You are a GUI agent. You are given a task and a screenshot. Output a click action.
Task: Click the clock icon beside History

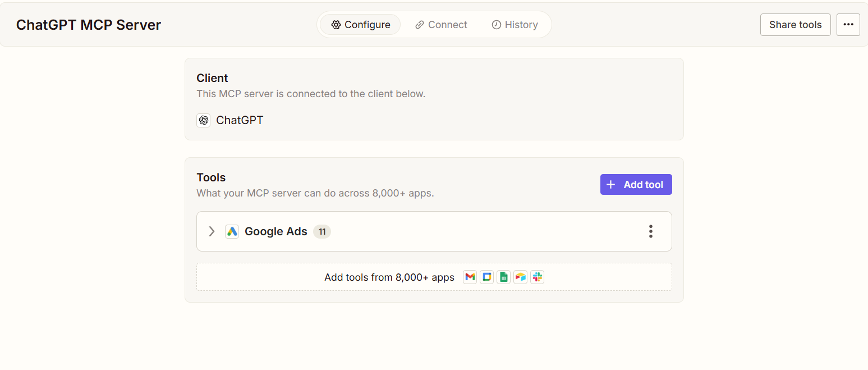coord(496,24)
